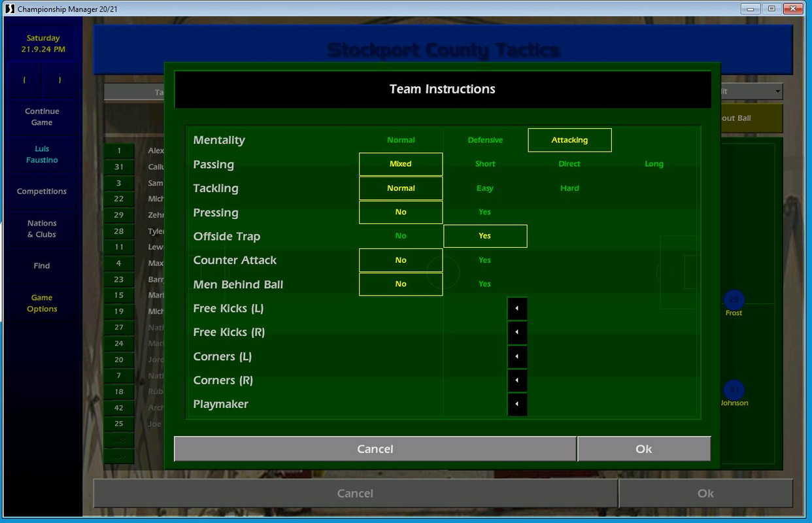Image resolution: width=812 pixels, height=523 pixels.
Task: Set Tackling to Easy
Action: point(485,188)
